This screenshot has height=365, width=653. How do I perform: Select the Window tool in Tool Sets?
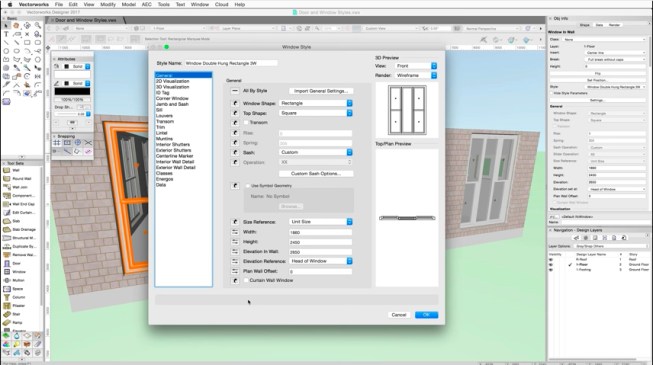point(16,272)
